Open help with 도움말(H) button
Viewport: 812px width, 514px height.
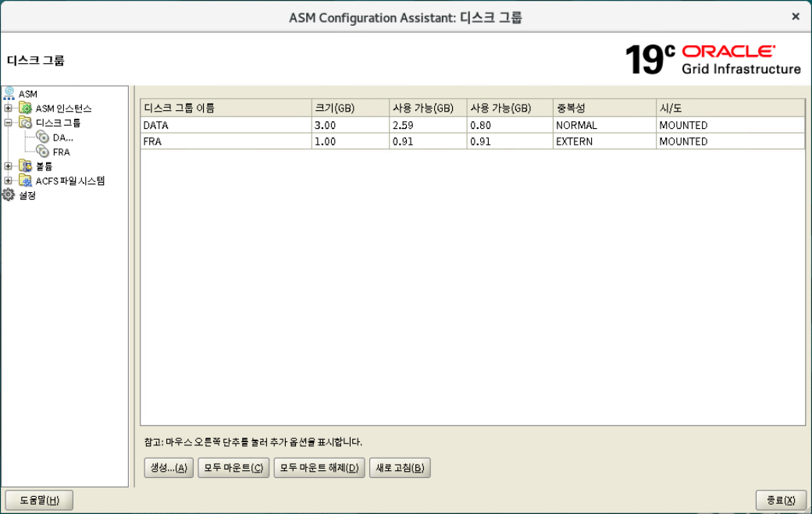pyautogui.click(x=39, y=501)
